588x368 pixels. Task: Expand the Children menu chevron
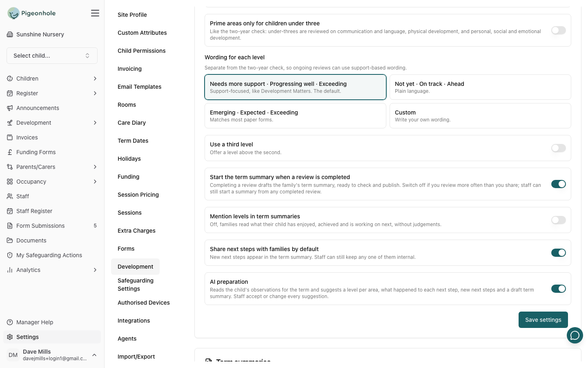pyautogui.click(x=95, y=79)
